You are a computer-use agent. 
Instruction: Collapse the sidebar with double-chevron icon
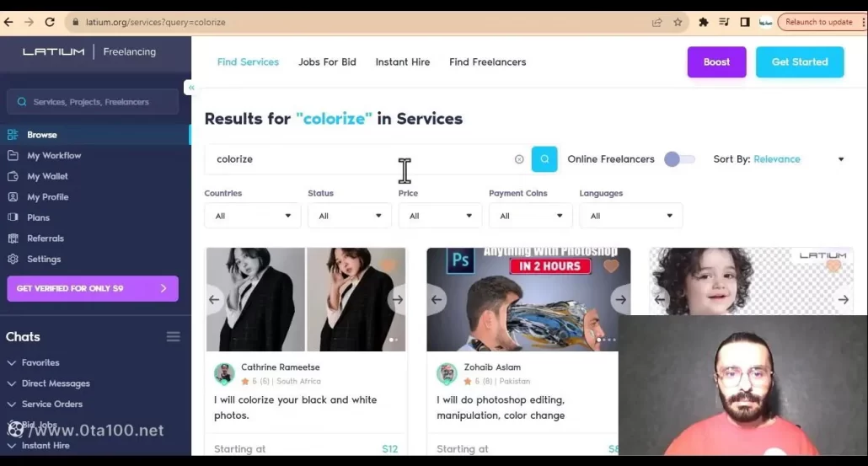191,88
